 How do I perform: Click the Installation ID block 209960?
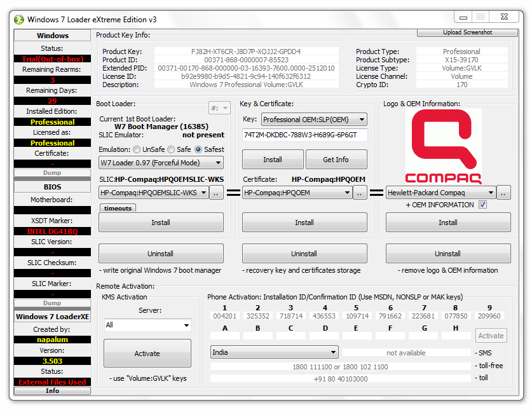489,316
